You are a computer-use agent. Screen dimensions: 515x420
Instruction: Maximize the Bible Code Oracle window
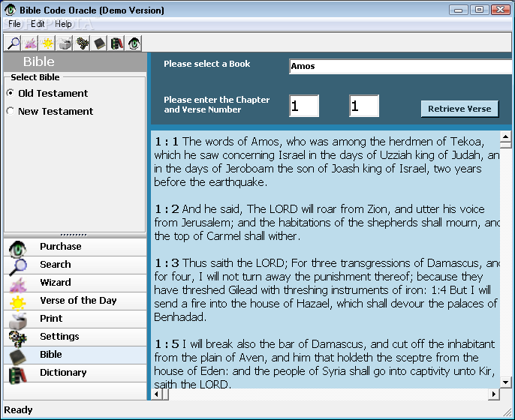[x=479, y=10]
